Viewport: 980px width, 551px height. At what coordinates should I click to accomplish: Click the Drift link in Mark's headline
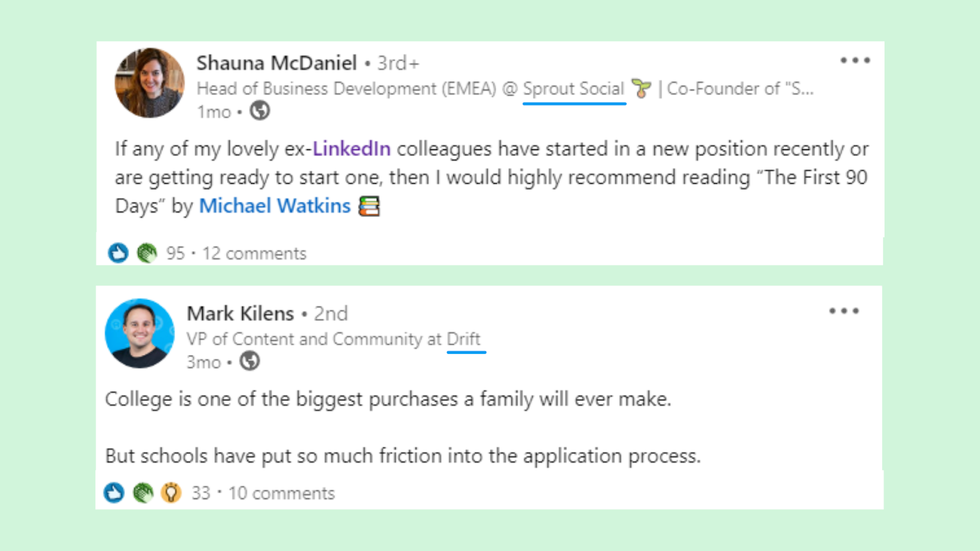pos(467,339)
